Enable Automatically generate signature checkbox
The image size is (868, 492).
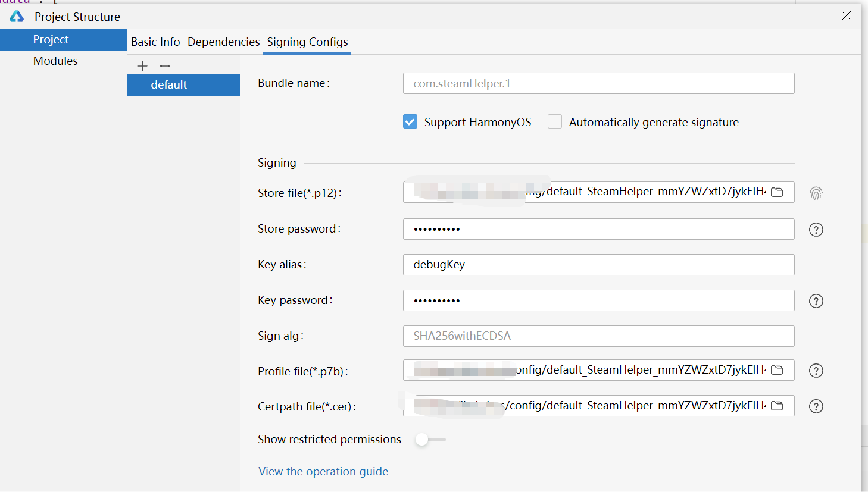click(555, 122)
